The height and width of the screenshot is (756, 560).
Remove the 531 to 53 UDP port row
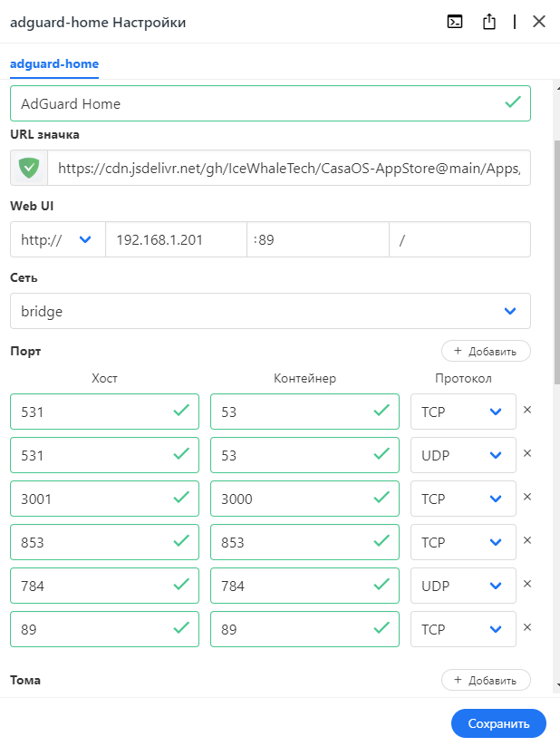tap(527, 454)
